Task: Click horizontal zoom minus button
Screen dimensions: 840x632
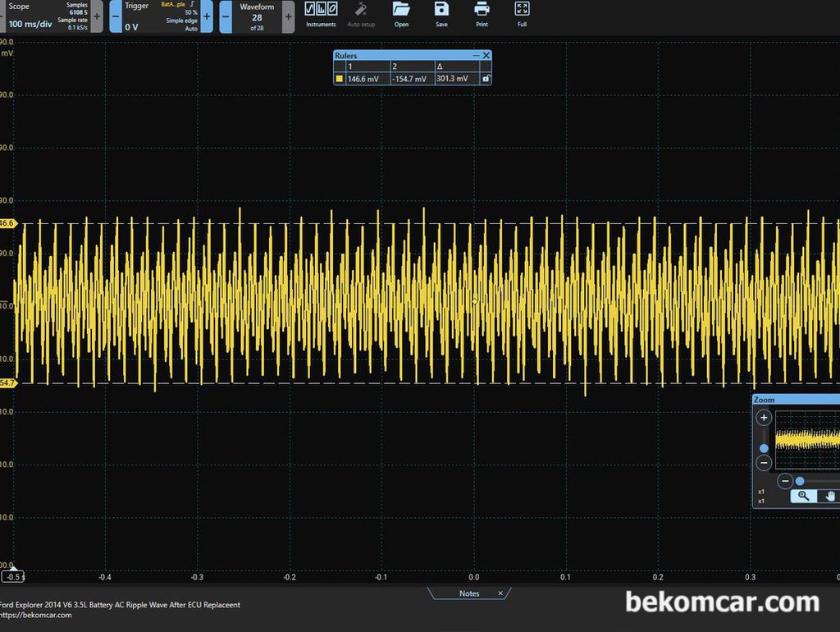Action: tap(785, 481)
